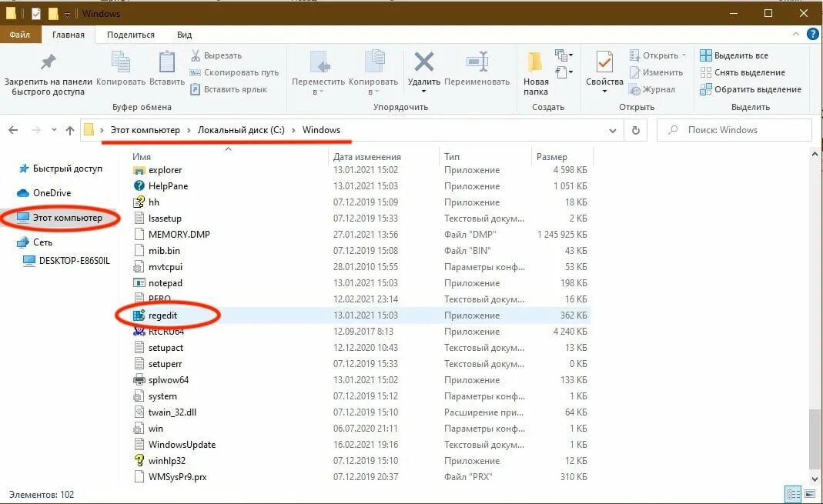Click the Copy icon in the Clipboard group
The image size is (823, 504).
121,62
